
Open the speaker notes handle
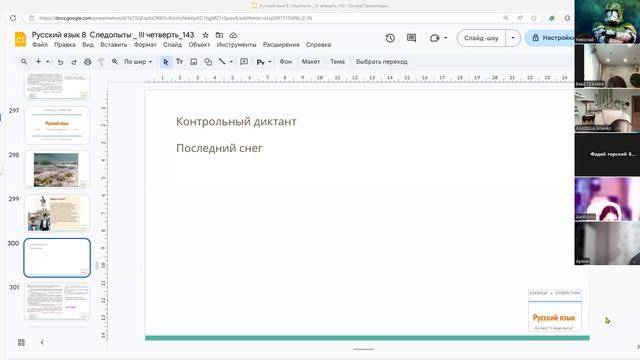click(363, 349)
